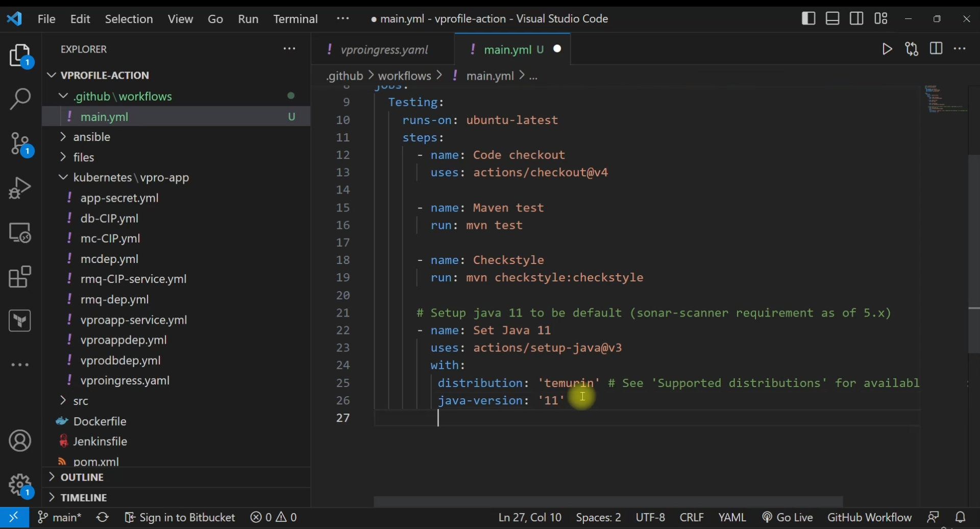Viewport: 980px width, 529px height.
Task: Open Manage gear settings icon
Action: pos(20,486)
